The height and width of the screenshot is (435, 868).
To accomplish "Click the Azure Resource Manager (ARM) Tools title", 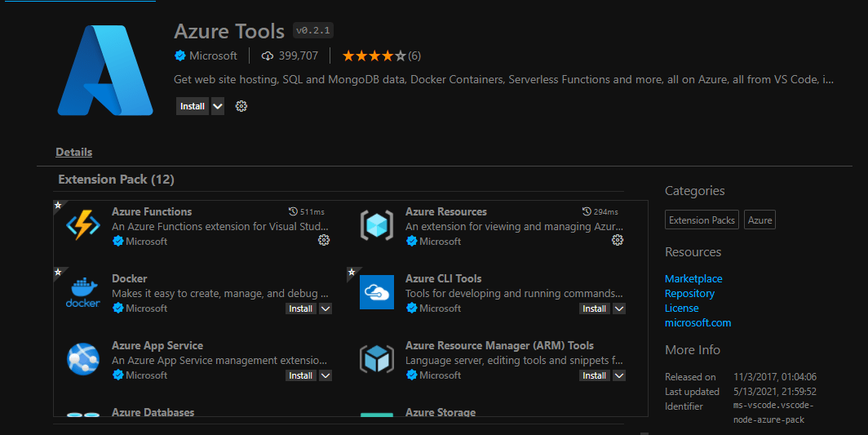I will pyautogui.click(x=499, y=346).
